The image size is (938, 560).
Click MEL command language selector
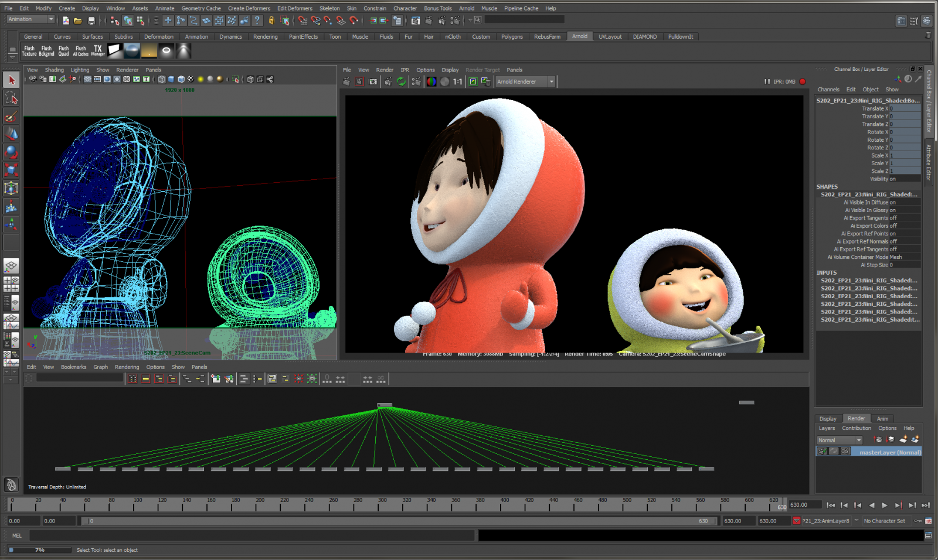click(17, 535)
